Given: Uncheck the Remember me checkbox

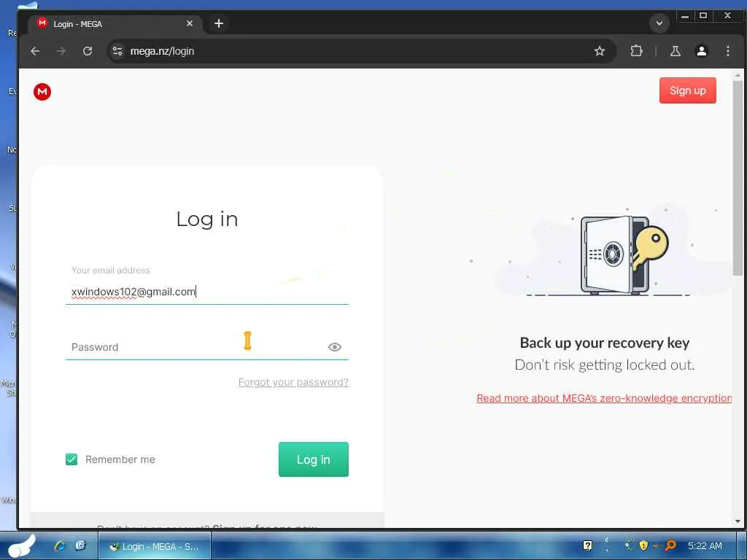Looking at the screenshot, I should tap(71, 459).
